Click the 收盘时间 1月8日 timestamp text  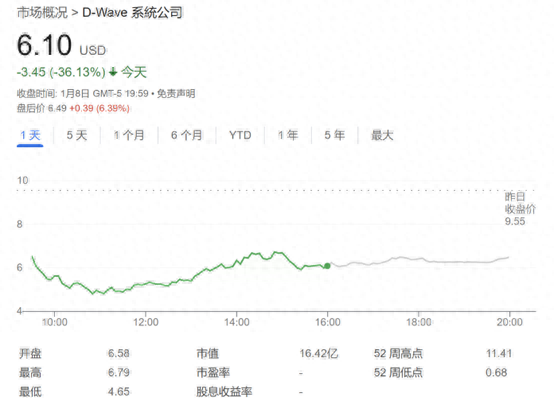click(83, 94)
